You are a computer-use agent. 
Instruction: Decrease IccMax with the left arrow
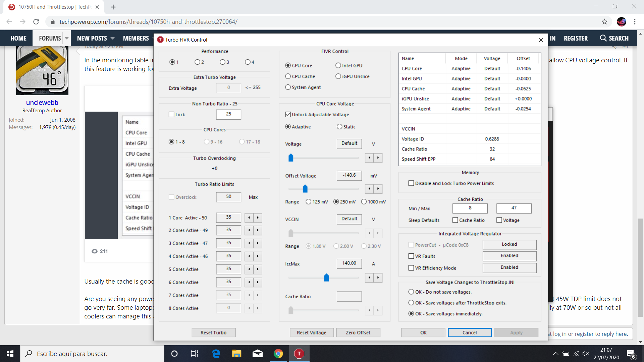pyautogui.click(x=369, y=278)
